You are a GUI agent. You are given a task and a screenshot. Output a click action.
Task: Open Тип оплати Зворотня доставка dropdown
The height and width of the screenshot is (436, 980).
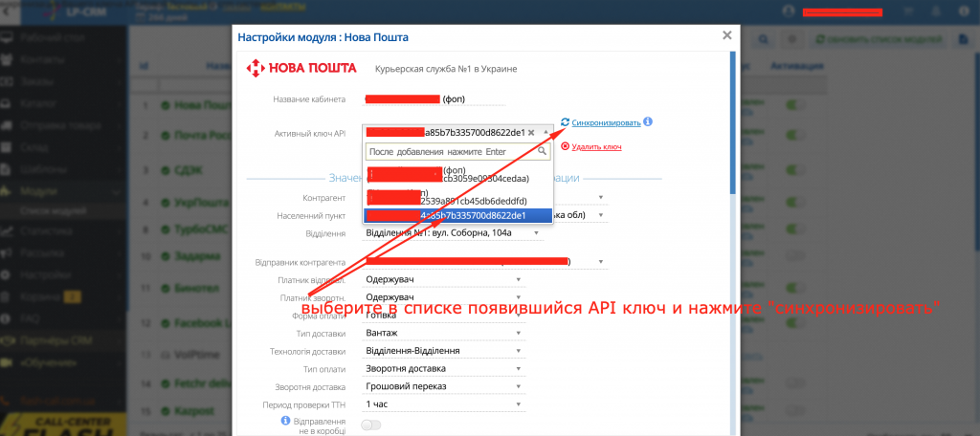(x=444, y=368)
